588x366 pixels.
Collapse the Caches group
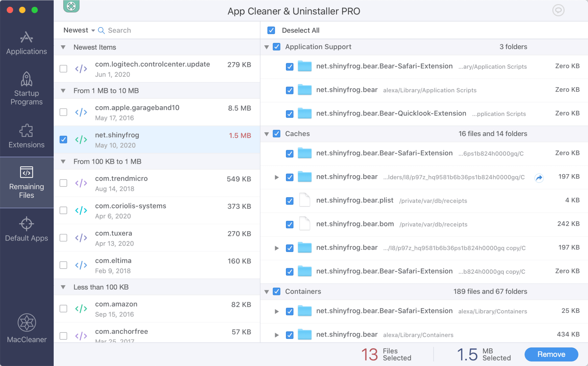(x=267, y=134)
